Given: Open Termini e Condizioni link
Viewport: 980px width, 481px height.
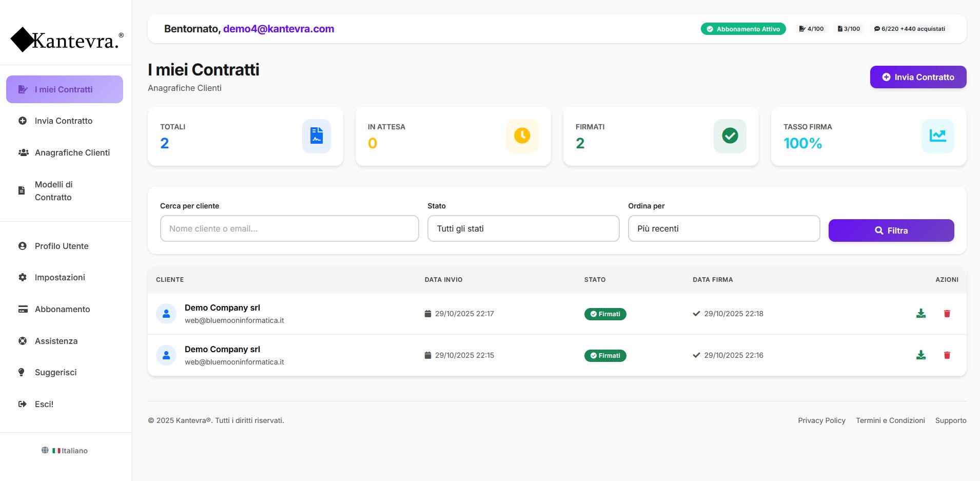Looking at the screenshot, I should coord(890,420).
